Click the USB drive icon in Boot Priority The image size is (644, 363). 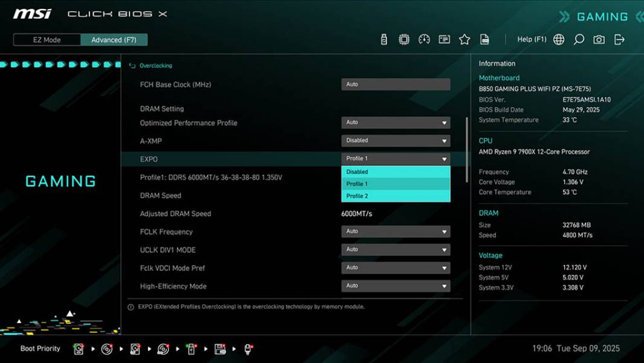coord(190,348)
